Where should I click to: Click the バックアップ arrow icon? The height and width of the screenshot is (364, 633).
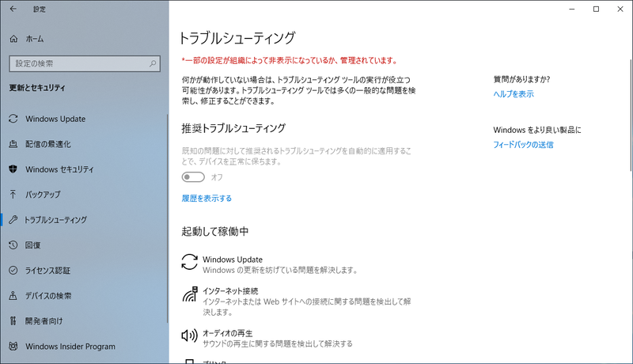coord(13,195)
